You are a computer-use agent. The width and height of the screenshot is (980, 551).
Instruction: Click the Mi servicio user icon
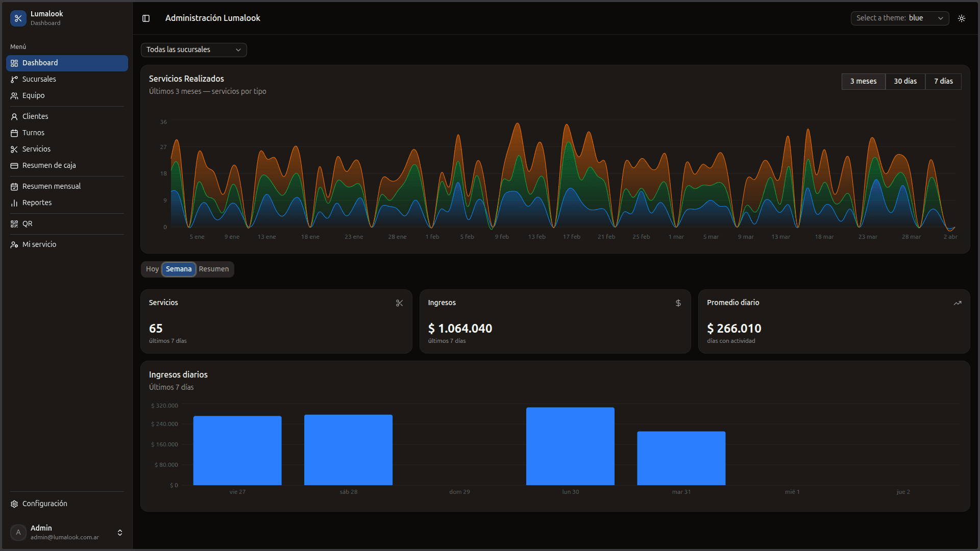coord(14,245)
